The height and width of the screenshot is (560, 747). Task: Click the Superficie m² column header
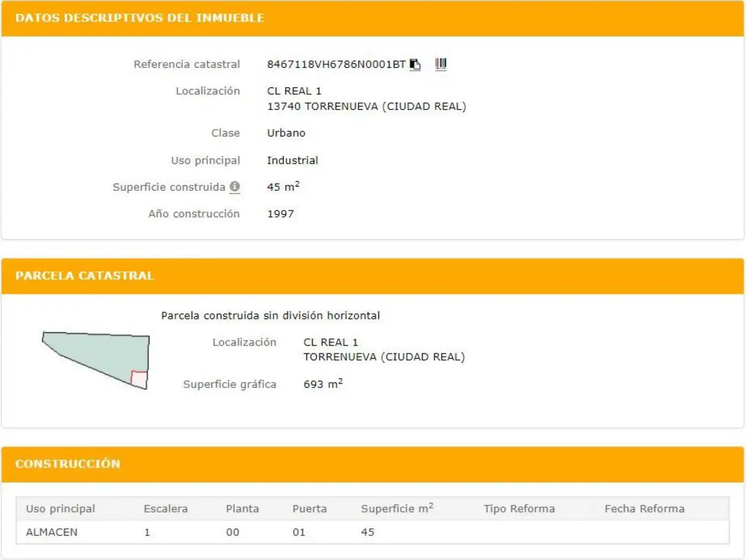tap(397, 508)
